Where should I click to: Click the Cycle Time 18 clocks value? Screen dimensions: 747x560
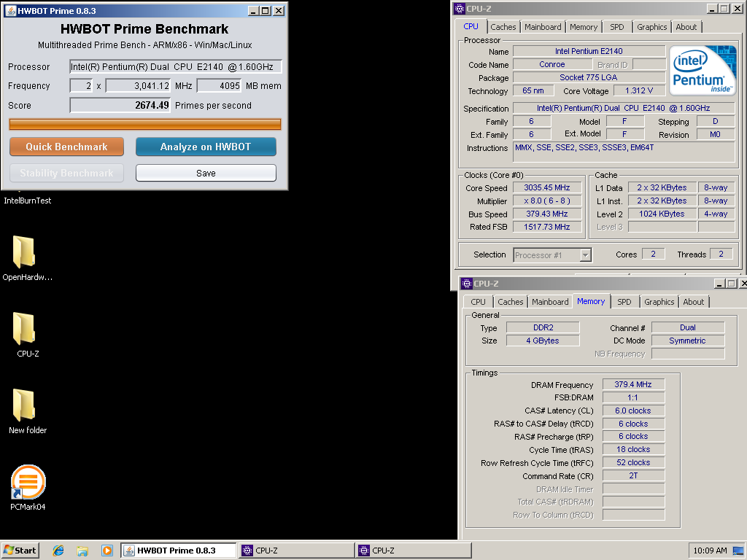(x=633, y=449)
